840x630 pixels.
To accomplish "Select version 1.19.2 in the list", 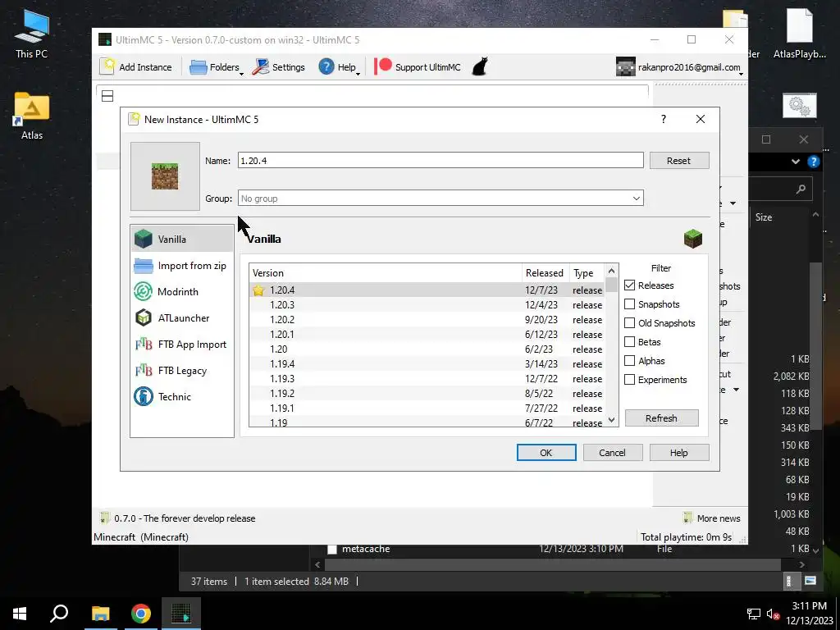I will 427,393.
